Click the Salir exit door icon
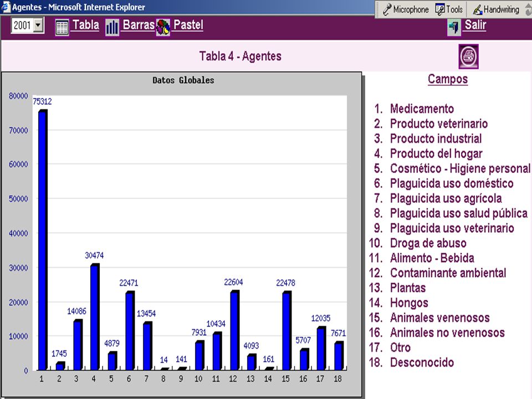Viewport: 532px width, 399px height. coord(454,27)
